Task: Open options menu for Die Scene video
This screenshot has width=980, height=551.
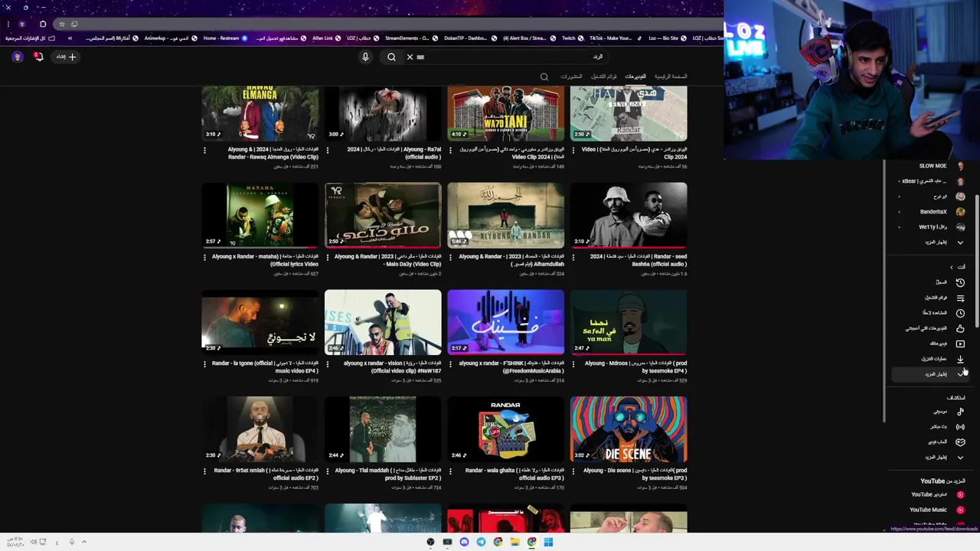Action: pos(573,471)
